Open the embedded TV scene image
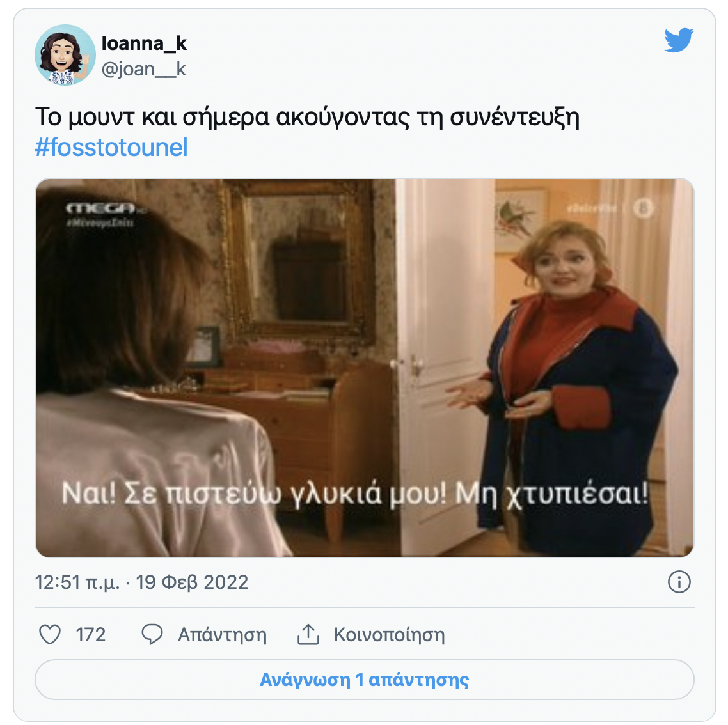 click(x=365, y=368)
